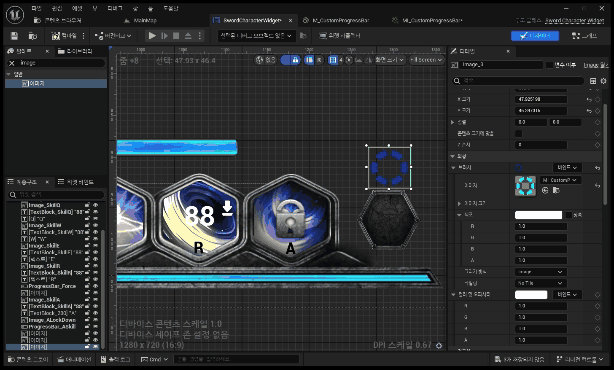This screenshot has width=614, height=370.
Task: Click the brush image thumbnail
Action: click(525, 186)
